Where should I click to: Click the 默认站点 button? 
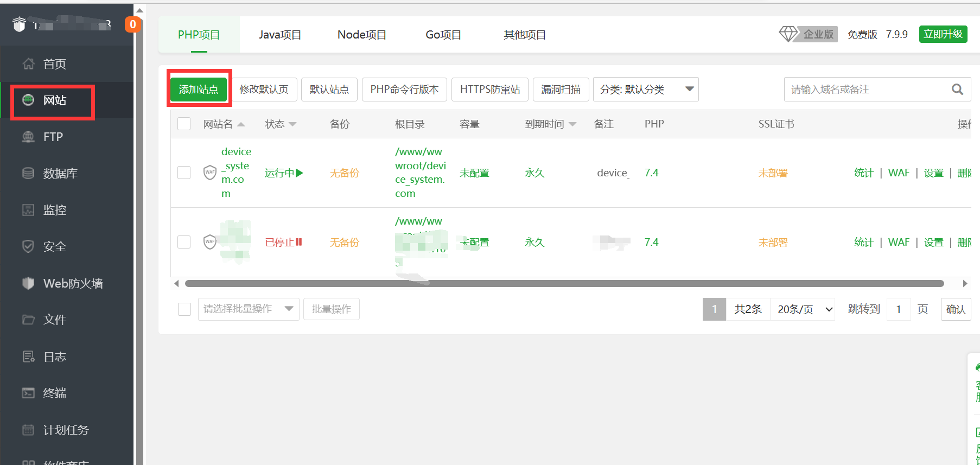click(x=329, y=90)
